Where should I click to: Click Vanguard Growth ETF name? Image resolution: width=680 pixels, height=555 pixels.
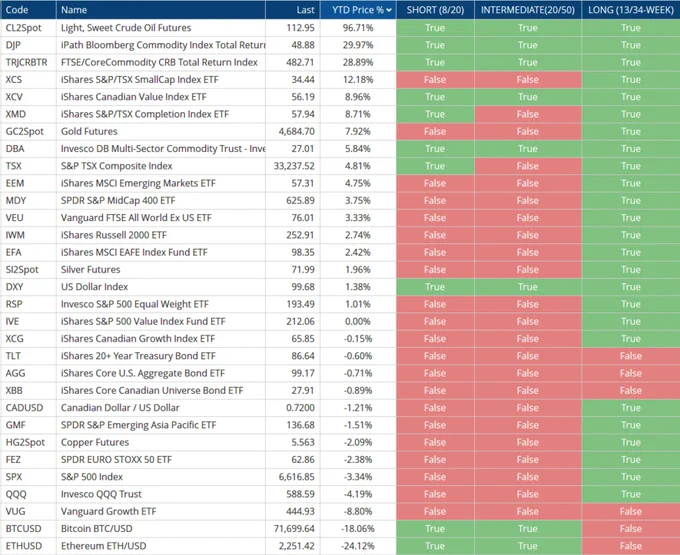click(x=108, y=512)
